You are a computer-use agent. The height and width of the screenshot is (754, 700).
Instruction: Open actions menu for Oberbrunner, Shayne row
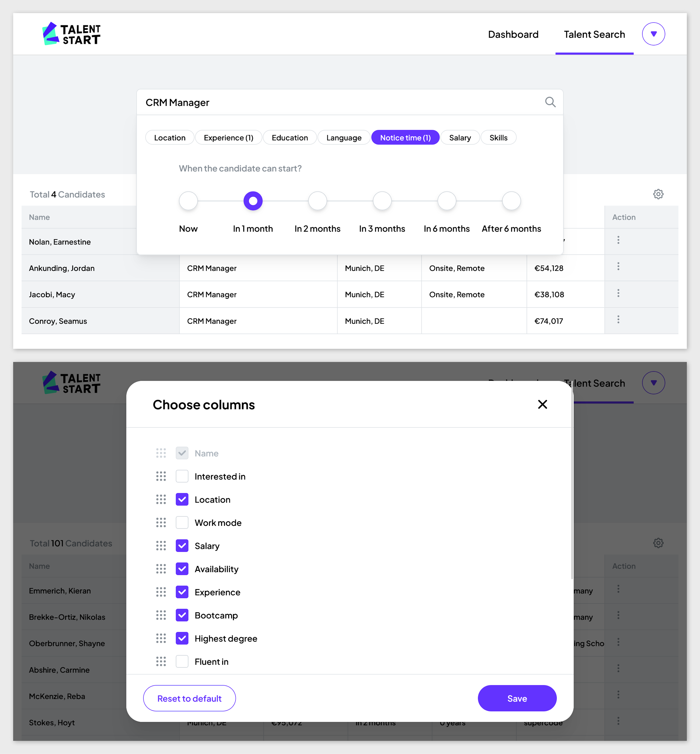tap(618, 642)
